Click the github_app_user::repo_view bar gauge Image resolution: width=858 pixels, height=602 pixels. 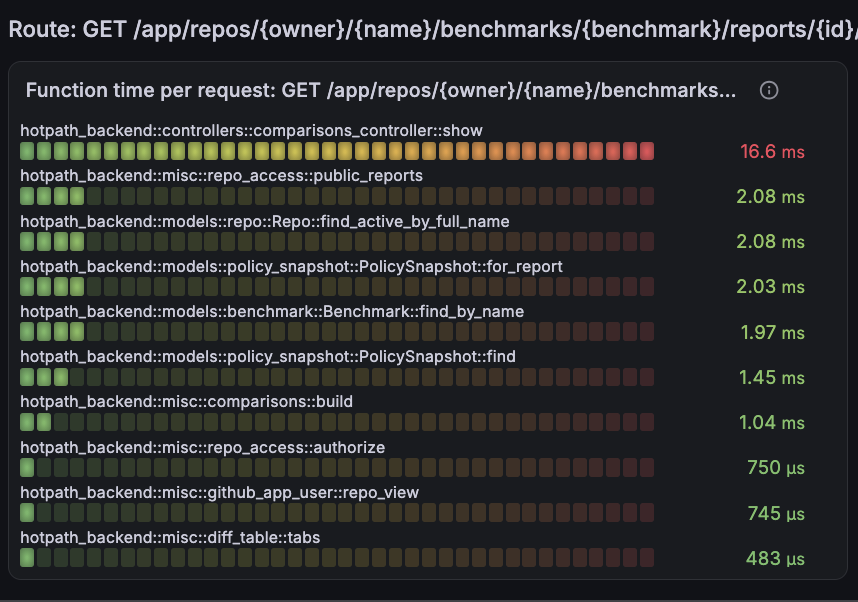tap(337, 513)
